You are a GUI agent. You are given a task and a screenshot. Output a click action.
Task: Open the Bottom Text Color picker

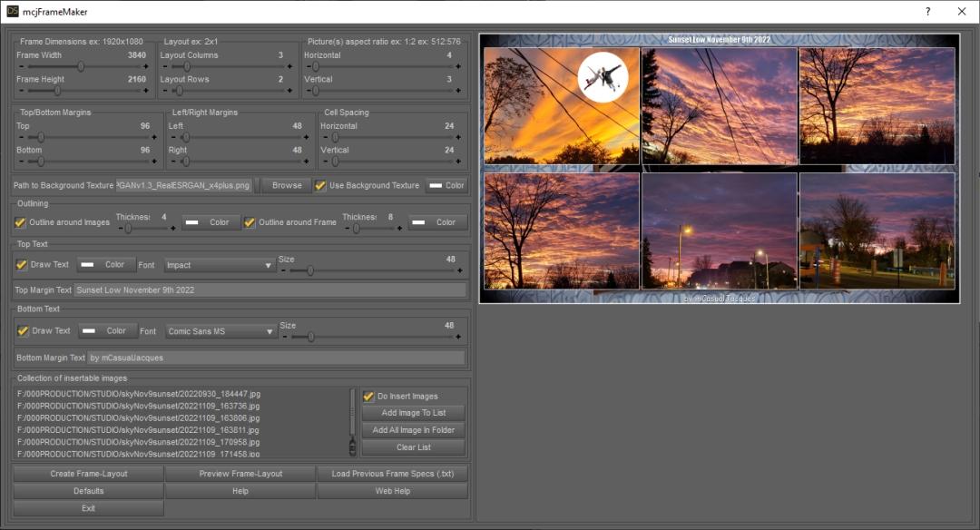pos(107,331)
